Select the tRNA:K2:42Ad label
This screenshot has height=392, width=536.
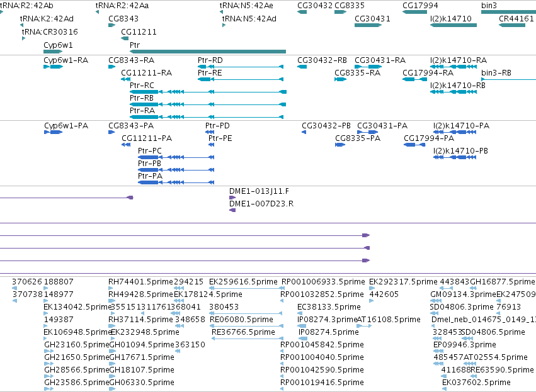[x=47, y=19]
